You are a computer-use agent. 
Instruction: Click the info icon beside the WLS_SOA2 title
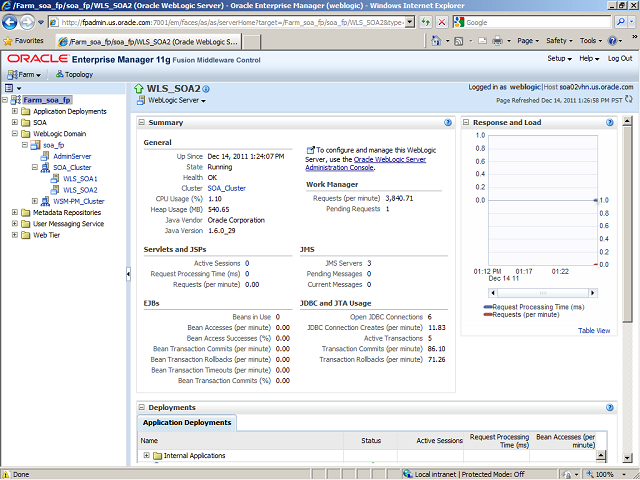[204, 88]
